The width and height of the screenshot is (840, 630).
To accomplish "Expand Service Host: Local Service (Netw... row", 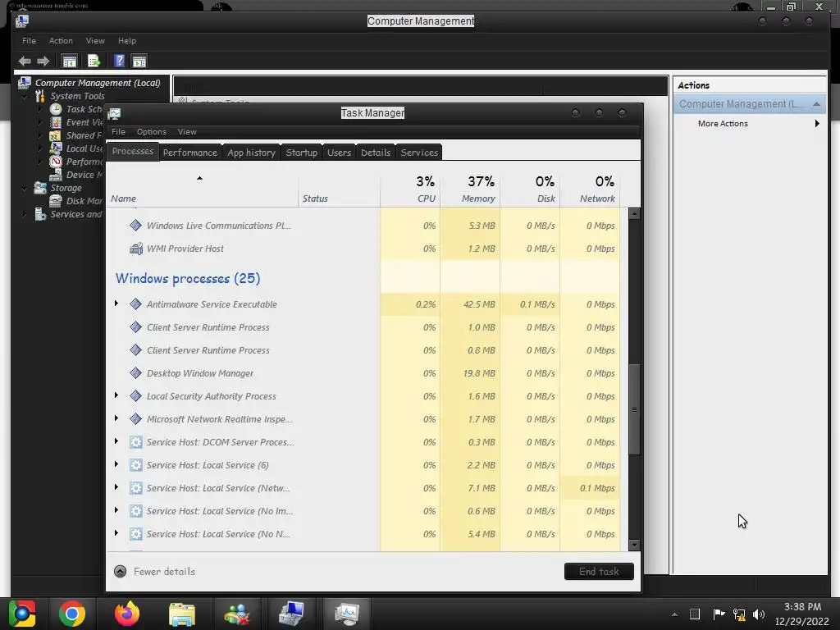I will (x=116, y=487).
